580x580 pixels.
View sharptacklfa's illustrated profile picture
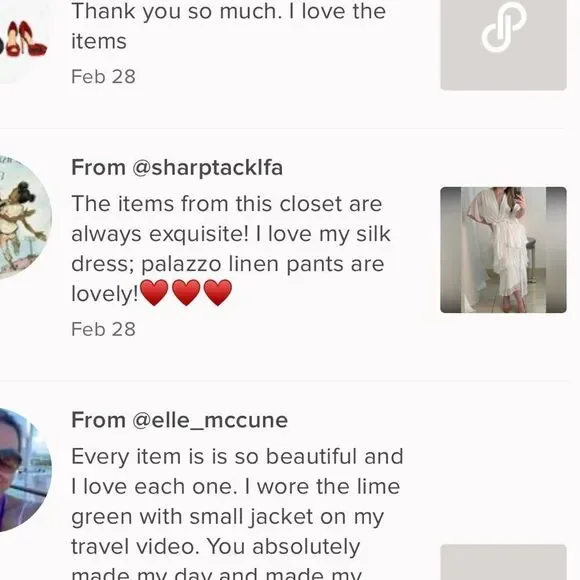pyautogui.click(x=24, y=218)
